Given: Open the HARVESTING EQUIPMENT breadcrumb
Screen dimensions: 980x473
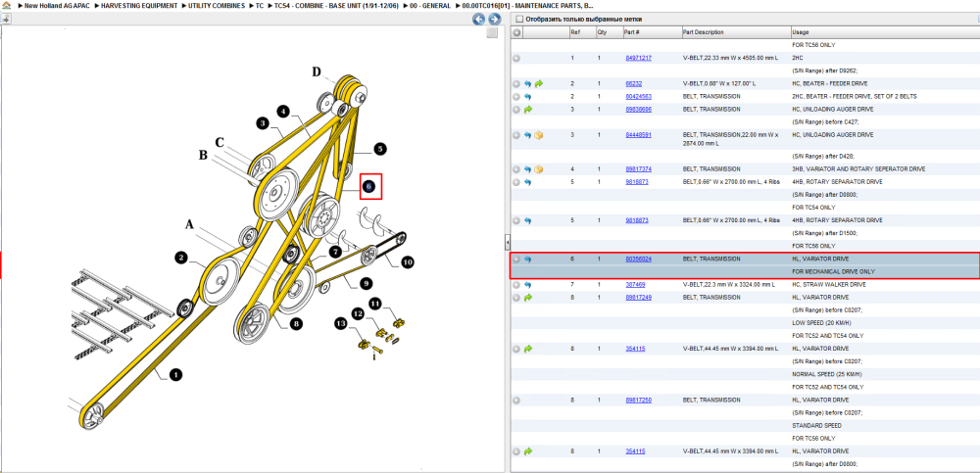Looking at the screenshot, I should point(139,6).
